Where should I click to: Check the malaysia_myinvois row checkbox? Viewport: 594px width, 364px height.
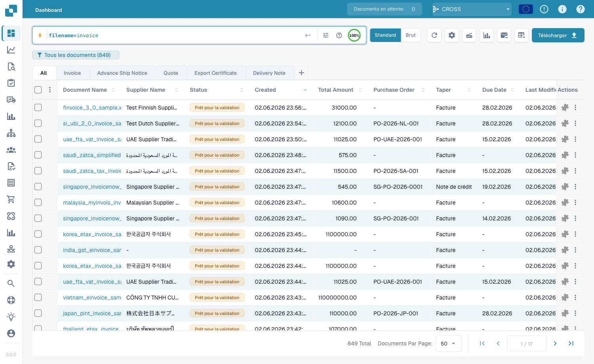point(38,203)
